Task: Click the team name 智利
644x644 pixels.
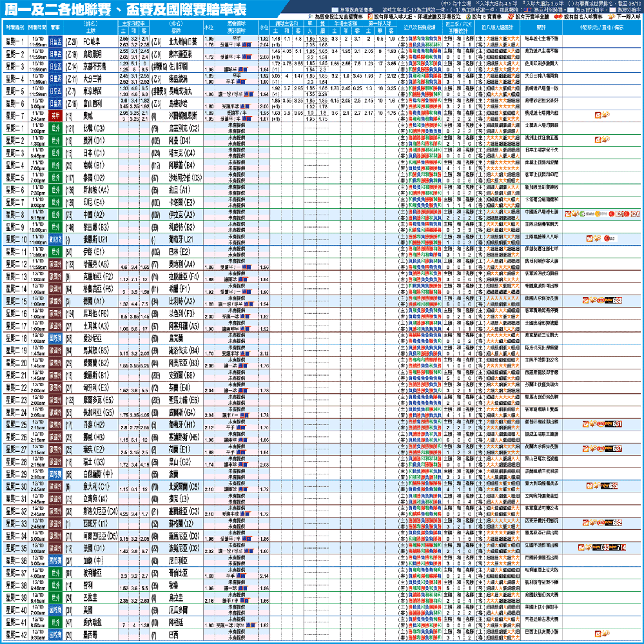Action: [88, 585]
